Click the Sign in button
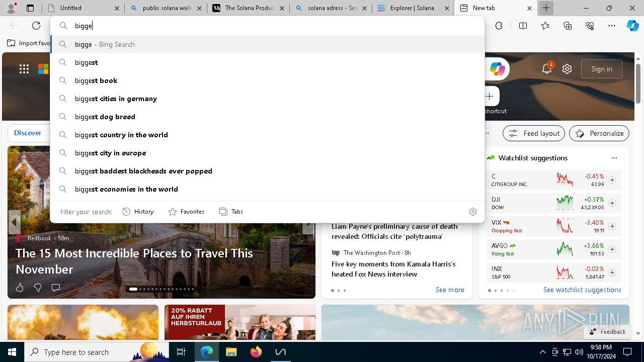Viewport: 644px width, 362px height. tap(602, 69)
